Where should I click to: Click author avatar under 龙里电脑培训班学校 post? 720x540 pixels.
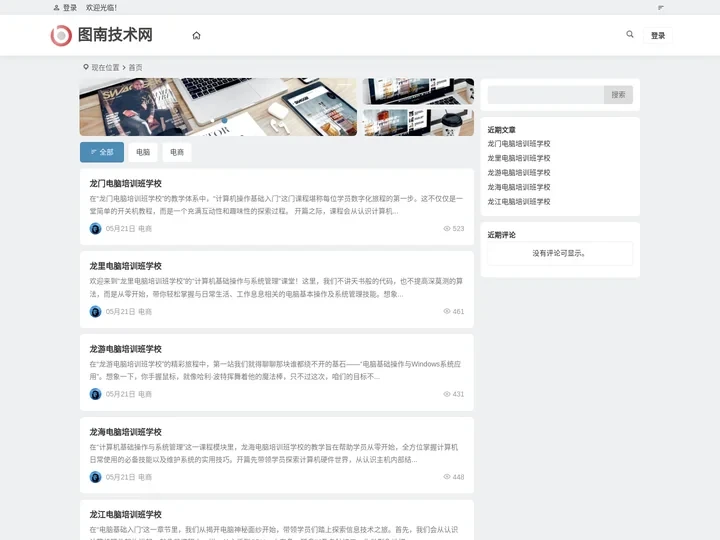click(96, 311)
